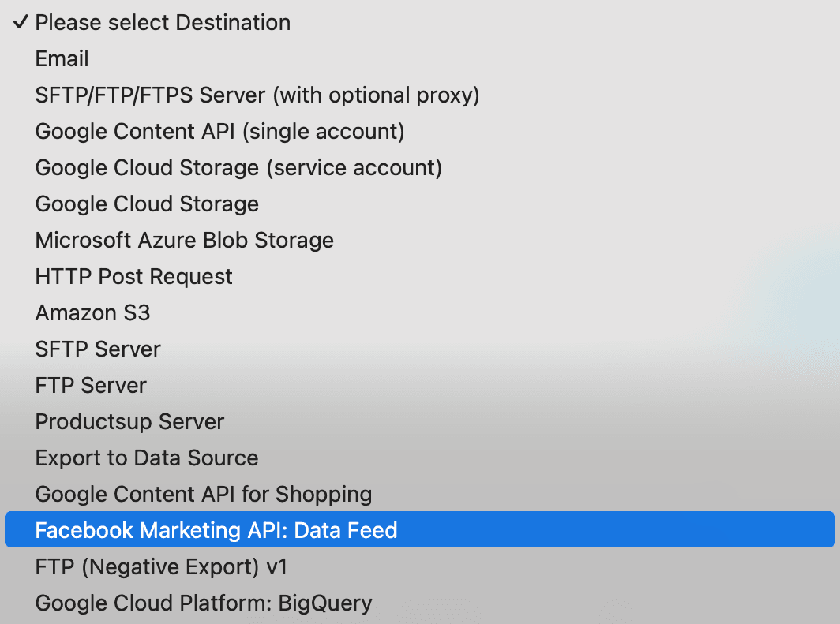Select the SFTP Server option
Image resolution: width=840 pixels, height=624 pixels.
tap(98, 349)
